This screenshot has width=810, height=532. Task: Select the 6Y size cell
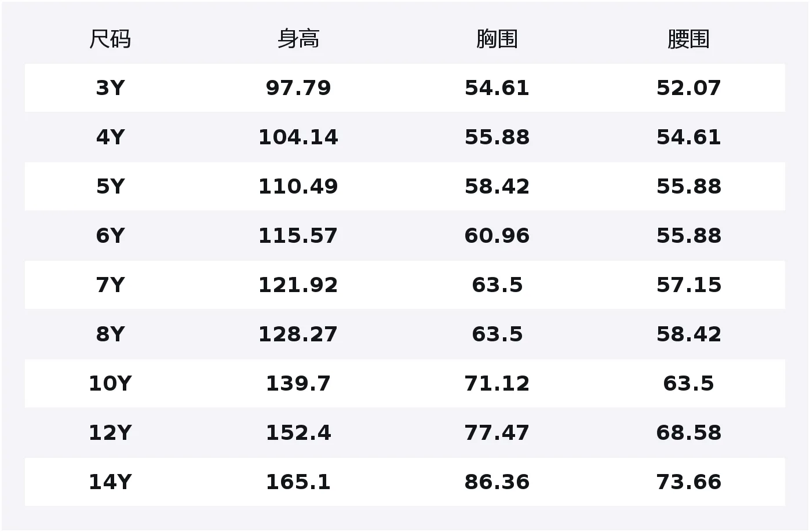(110, 236)
